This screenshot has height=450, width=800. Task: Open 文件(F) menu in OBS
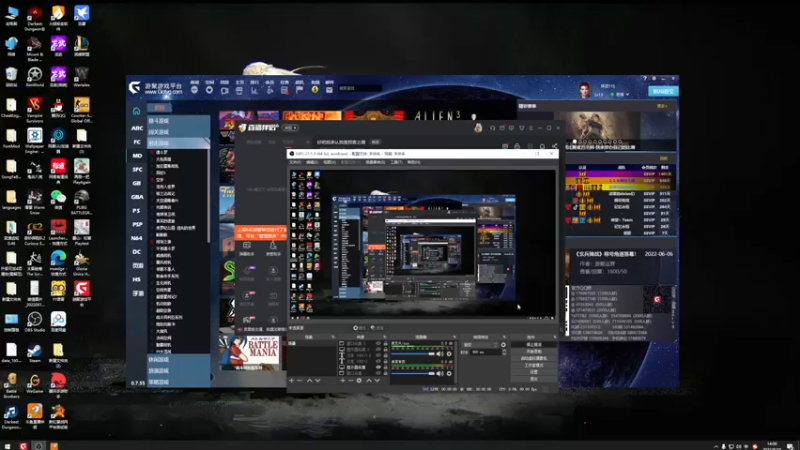(295, 162)
